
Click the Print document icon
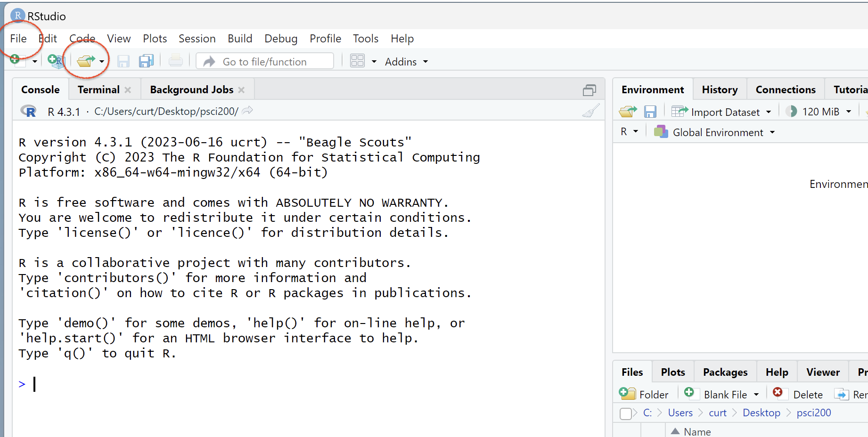click(x=176, y=61)
